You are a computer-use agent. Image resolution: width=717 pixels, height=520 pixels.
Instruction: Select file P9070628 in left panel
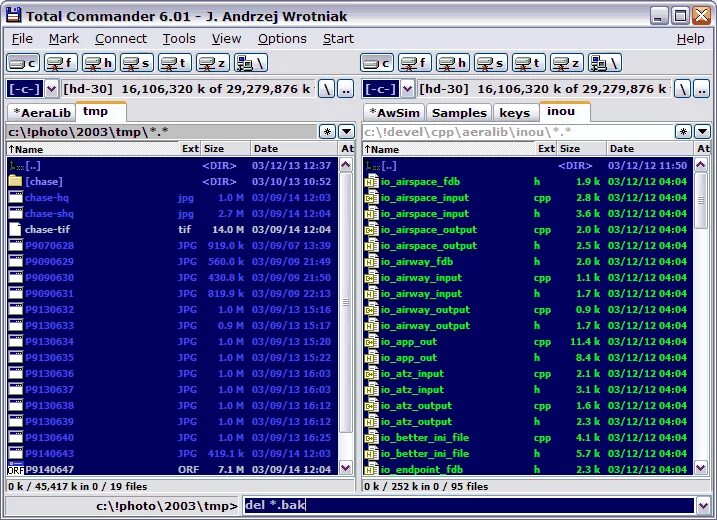point(172,246)
